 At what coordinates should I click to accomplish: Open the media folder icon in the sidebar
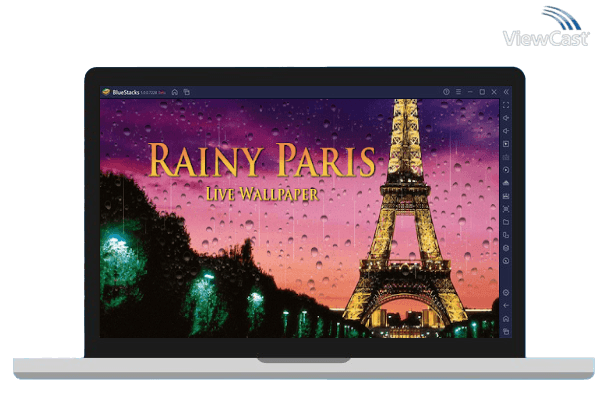(506, 222)
